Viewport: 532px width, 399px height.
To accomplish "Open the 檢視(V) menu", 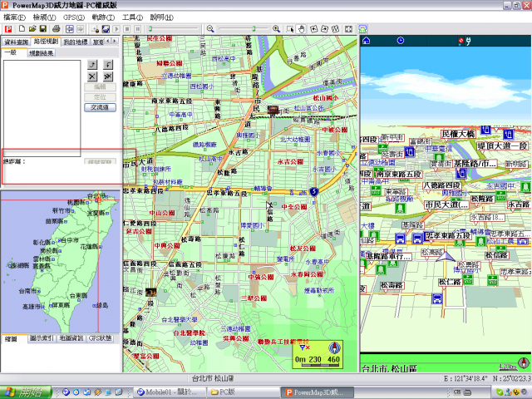I will (x=44, y=17).
